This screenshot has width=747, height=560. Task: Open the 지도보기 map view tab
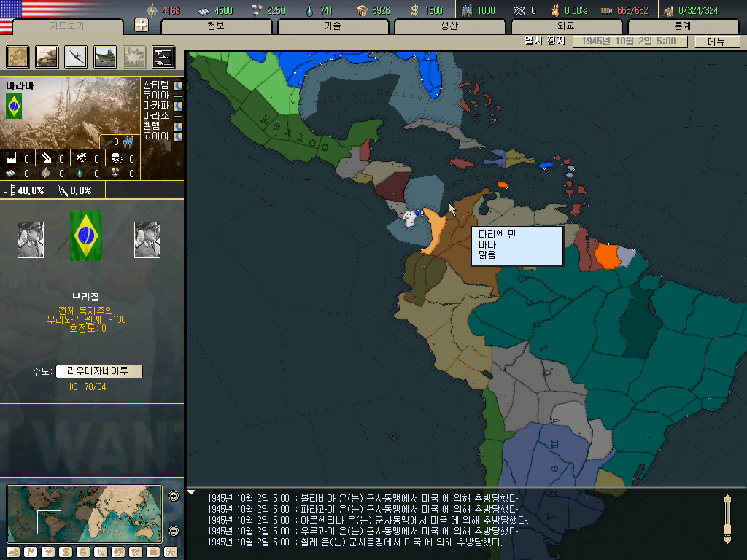[67, 26]
